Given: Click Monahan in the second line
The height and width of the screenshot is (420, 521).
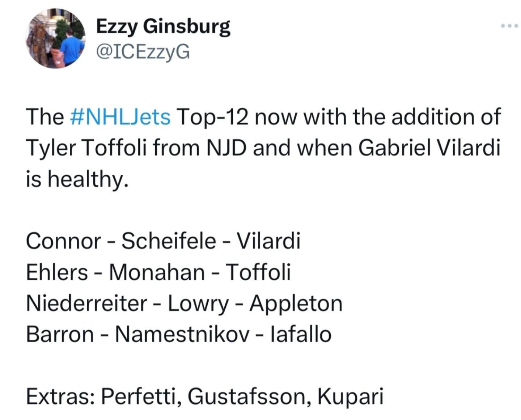Looking at the screenshot, I should (x=156, y=272).
